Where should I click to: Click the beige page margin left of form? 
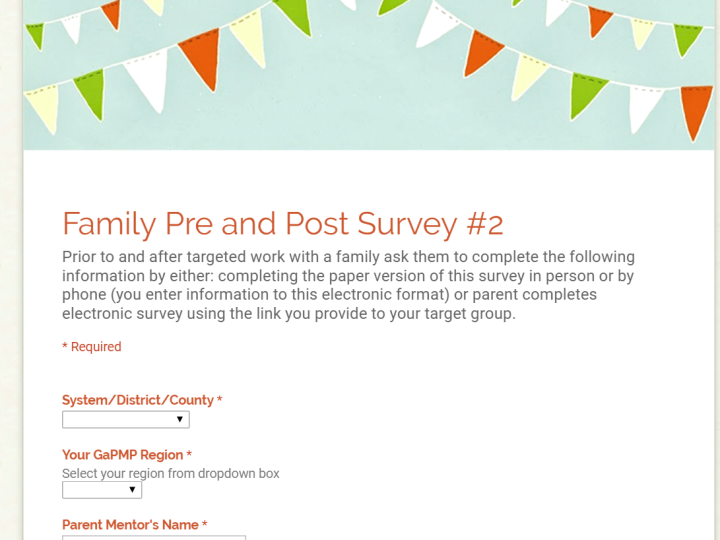11,276
